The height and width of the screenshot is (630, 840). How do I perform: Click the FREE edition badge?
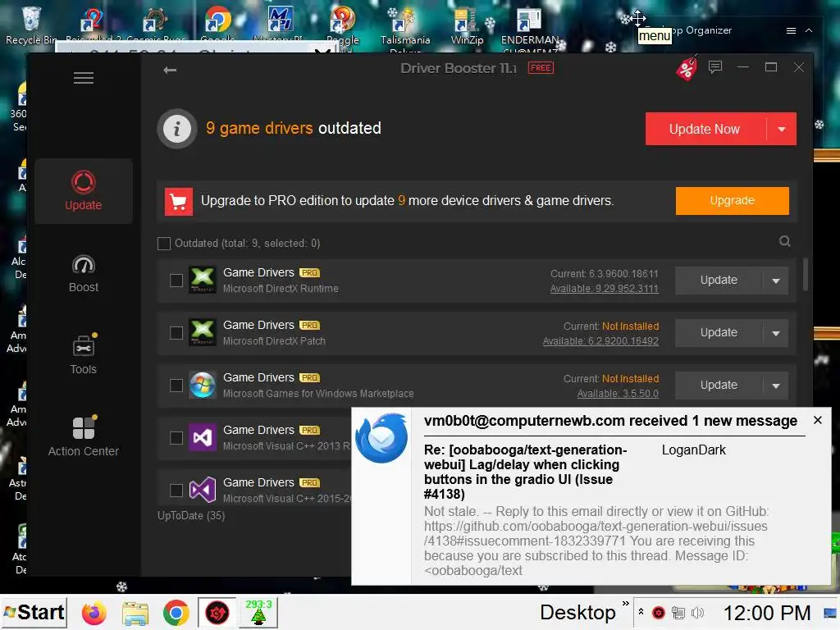click(541, 68)
